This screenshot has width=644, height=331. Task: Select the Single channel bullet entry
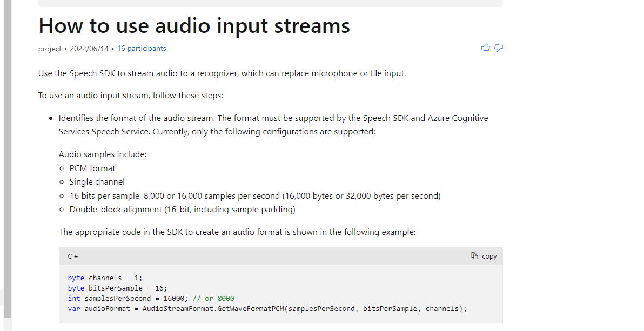[x=97, y=181]
